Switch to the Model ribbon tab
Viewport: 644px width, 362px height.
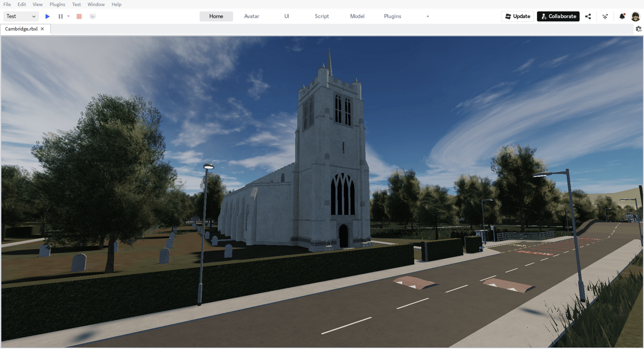pos(357,16)
